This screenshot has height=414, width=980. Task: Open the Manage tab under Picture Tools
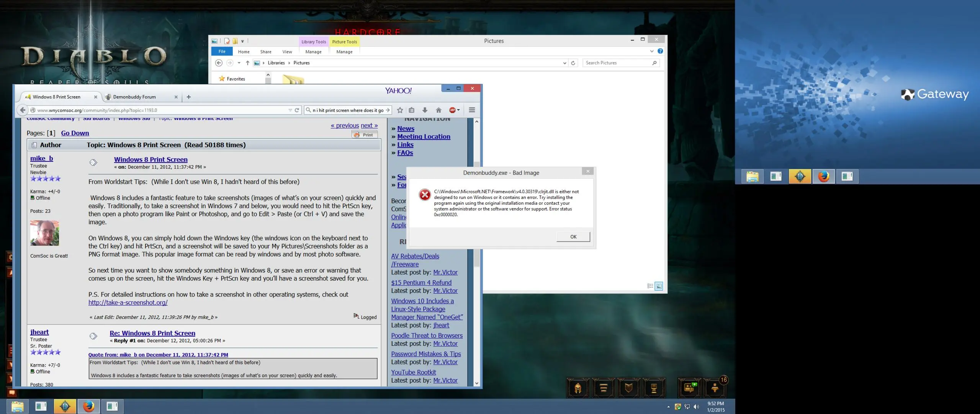point(344,52)
